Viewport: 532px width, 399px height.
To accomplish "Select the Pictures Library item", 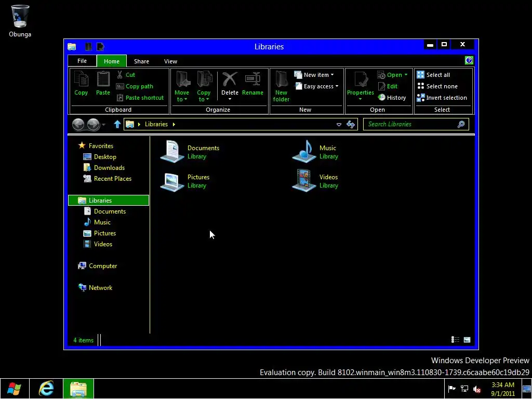I will [x=185, y=181].
